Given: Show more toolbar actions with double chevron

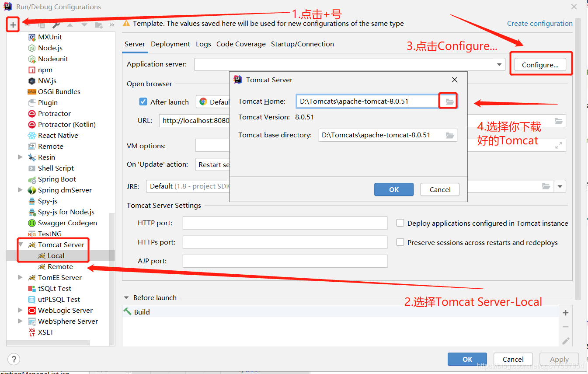Looking at the screenshot, I should (x=112, y=25).
